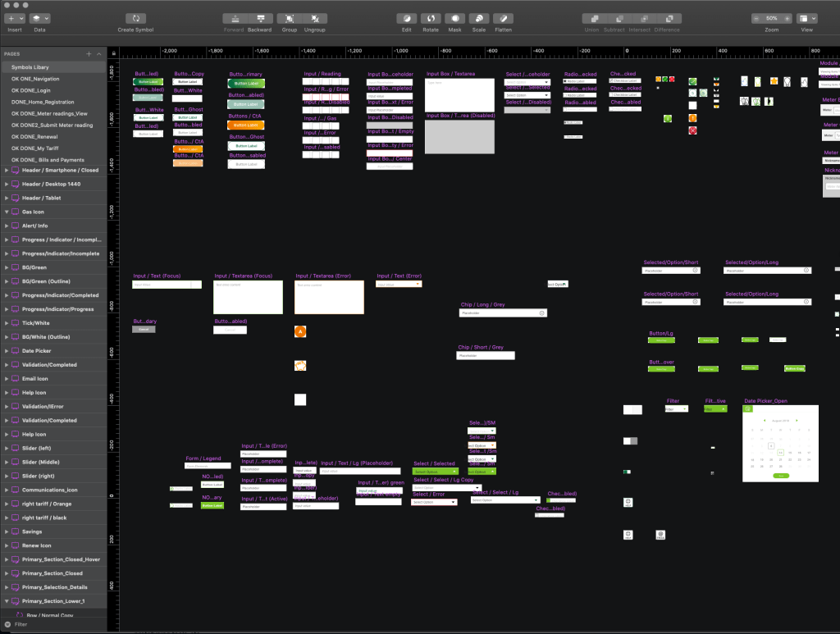Screen dimensions: 840x634
Task: Collapse the Gas Icon artboard group
Action: coord(7,212)
